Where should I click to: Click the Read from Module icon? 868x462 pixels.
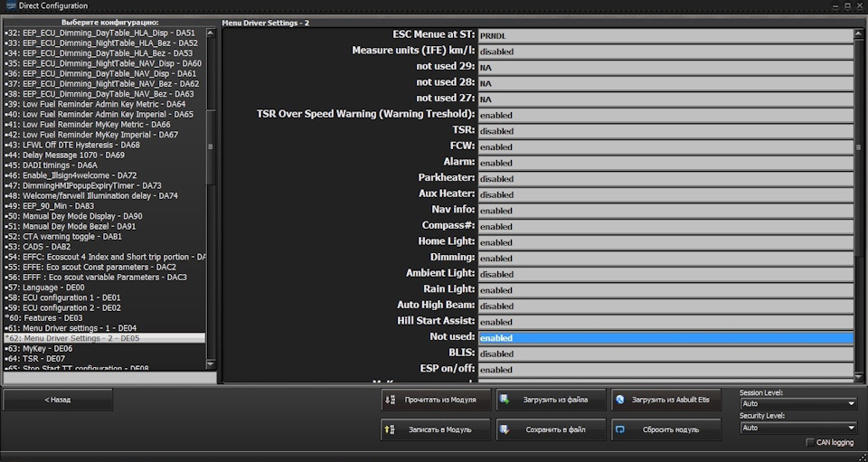[390, 400]
